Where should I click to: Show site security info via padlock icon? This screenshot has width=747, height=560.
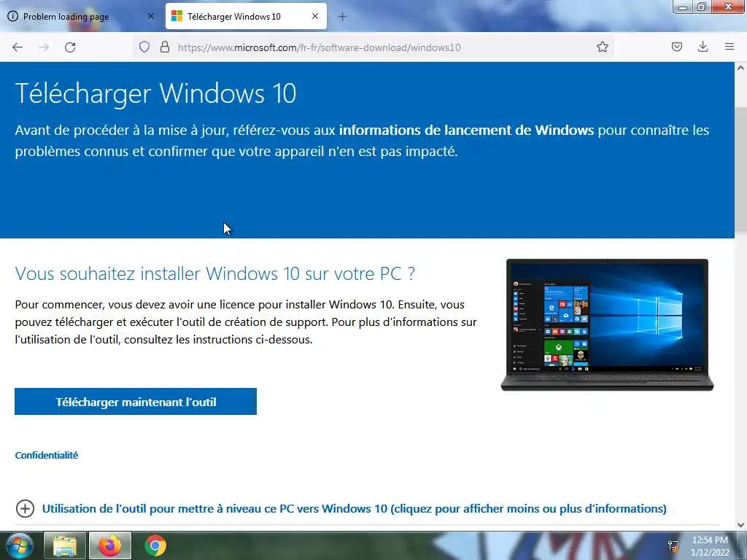(x=165, y=47)
